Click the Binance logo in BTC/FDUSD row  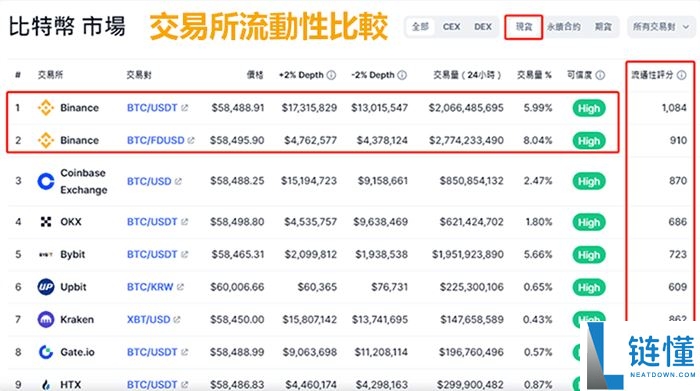(x=46, y=140)
